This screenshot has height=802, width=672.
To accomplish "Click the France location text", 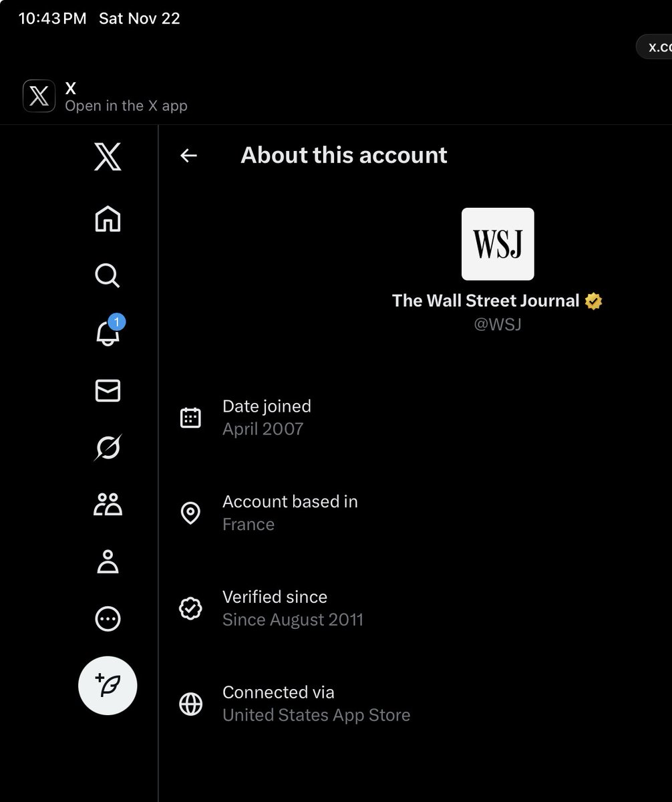I will pos(248,525).
